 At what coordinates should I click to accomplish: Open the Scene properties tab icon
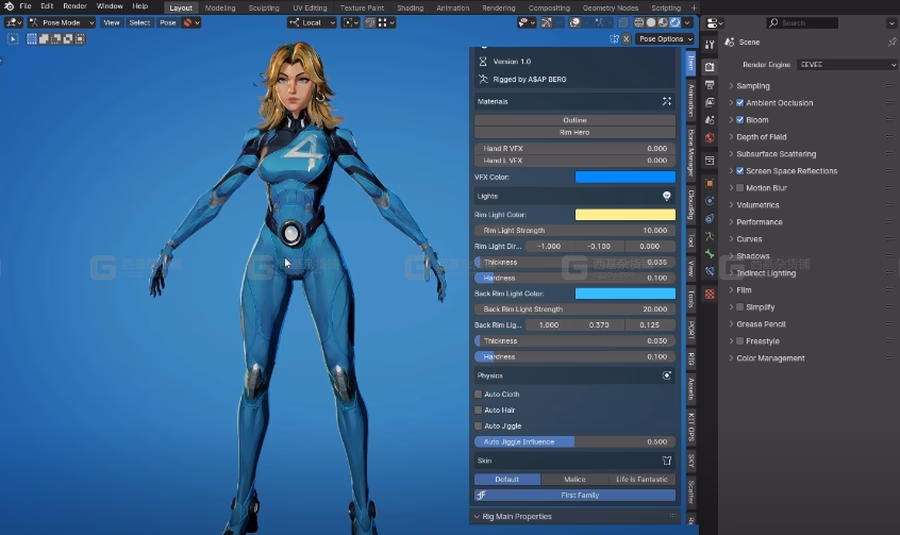(x=710, y=120)
